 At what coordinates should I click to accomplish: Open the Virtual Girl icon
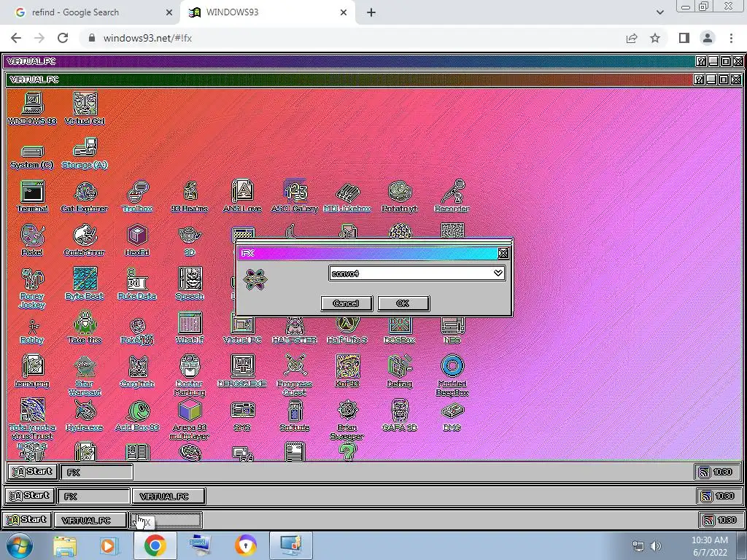[85, 109]
